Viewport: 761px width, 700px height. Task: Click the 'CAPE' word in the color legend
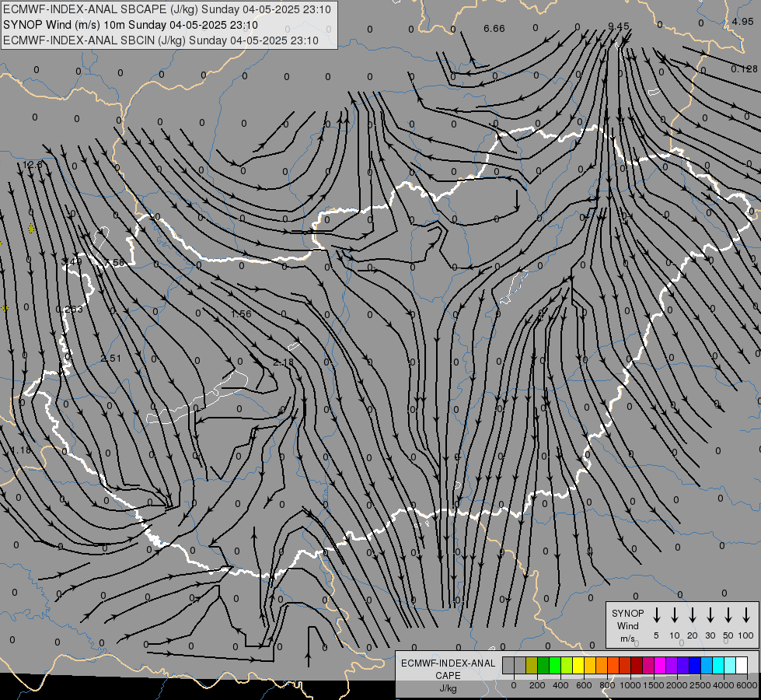tap(448, 676)
